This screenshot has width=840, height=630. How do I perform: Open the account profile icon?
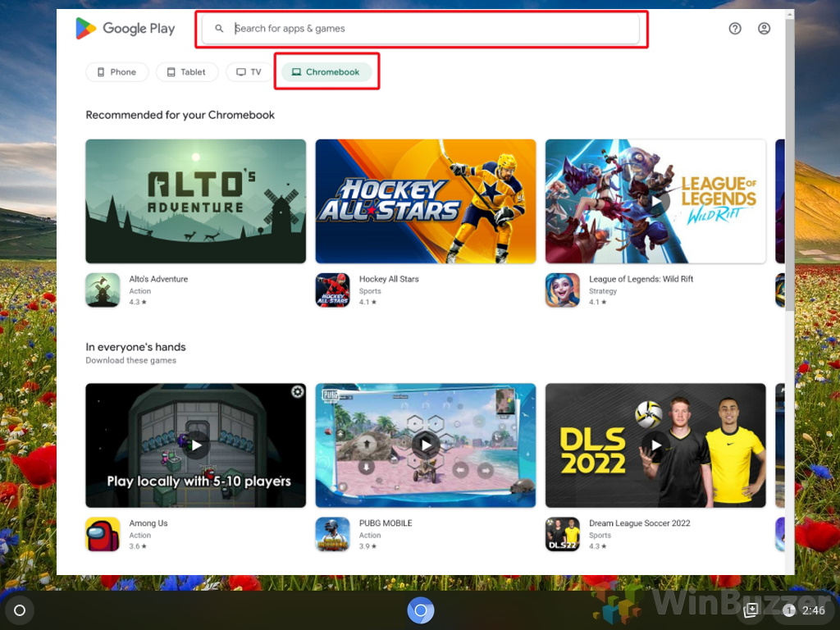pyautogui.click(x=764, y=29)
